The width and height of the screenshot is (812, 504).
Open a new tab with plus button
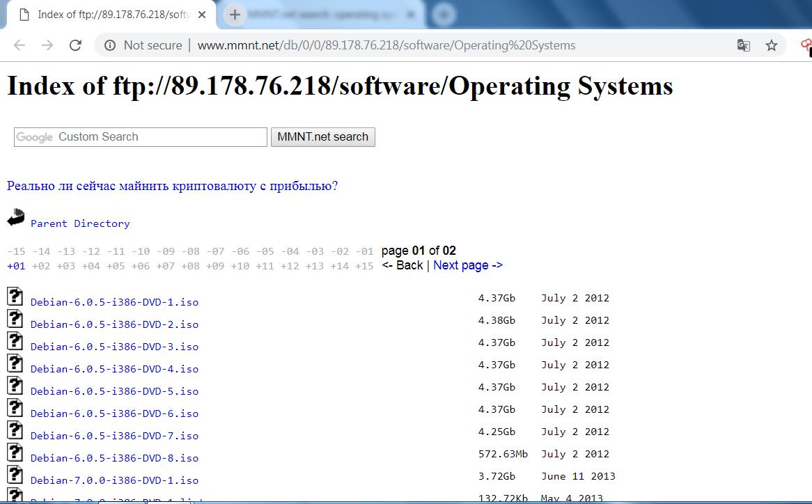tap(235, 15)
